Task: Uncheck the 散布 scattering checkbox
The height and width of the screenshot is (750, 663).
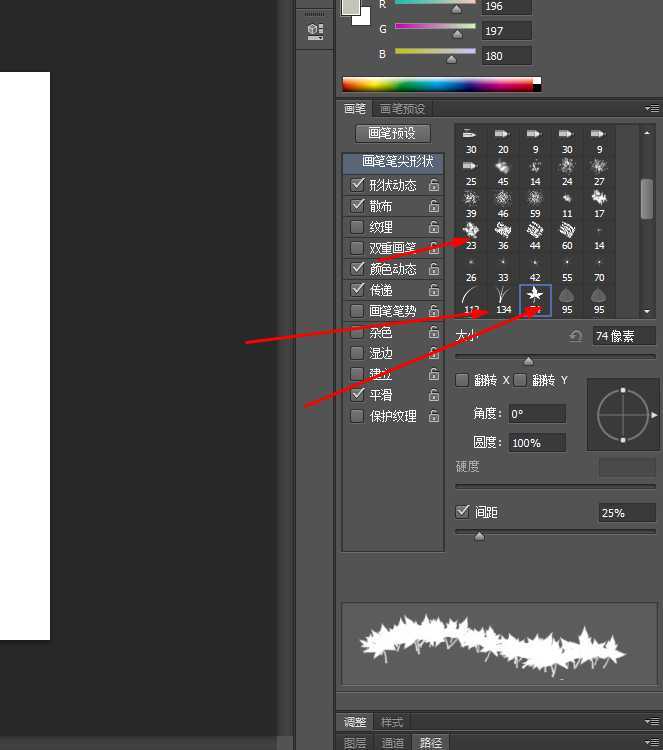Action: (x=357, y=205)
